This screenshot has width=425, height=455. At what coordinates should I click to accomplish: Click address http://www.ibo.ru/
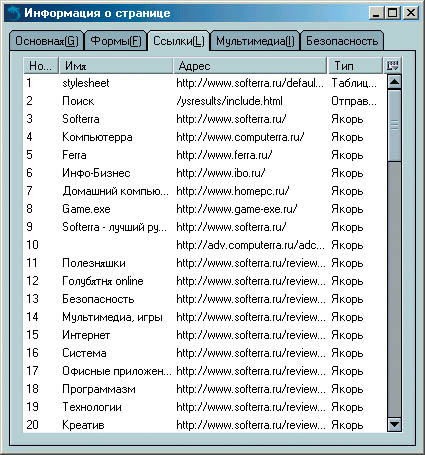coord(221,173)
